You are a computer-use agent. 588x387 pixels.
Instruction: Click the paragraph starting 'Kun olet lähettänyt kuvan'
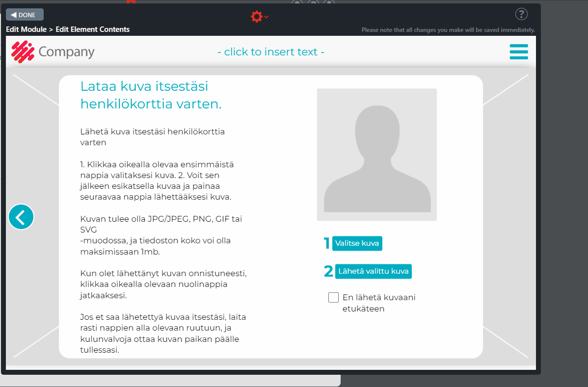point(163,284)
